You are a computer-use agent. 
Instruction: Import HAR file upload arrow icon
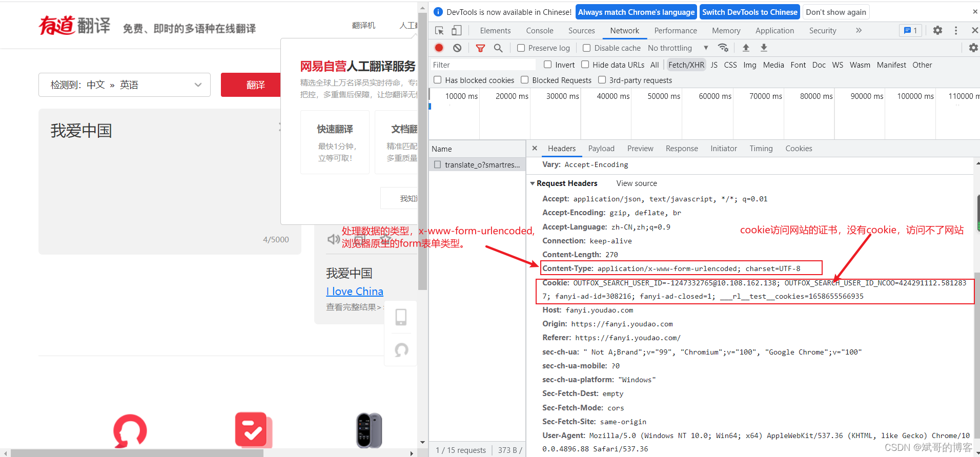click(746, 48)
